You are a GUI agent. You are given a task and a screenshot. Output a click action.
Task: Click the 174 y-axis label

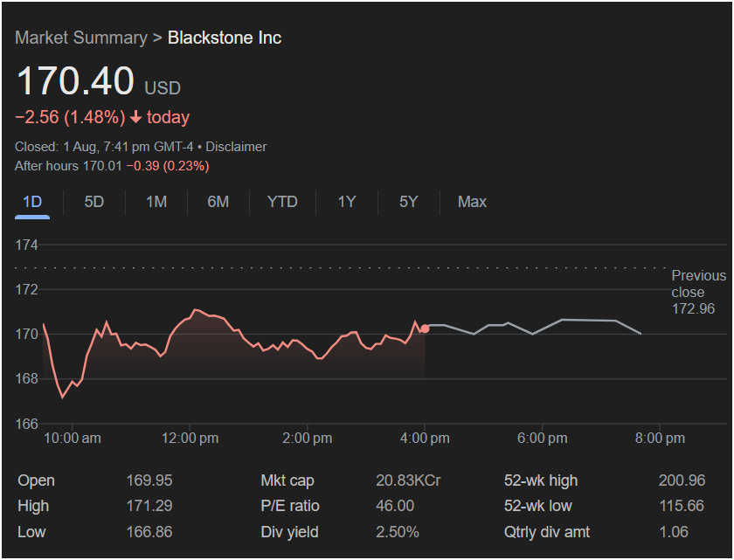point(27,245)
